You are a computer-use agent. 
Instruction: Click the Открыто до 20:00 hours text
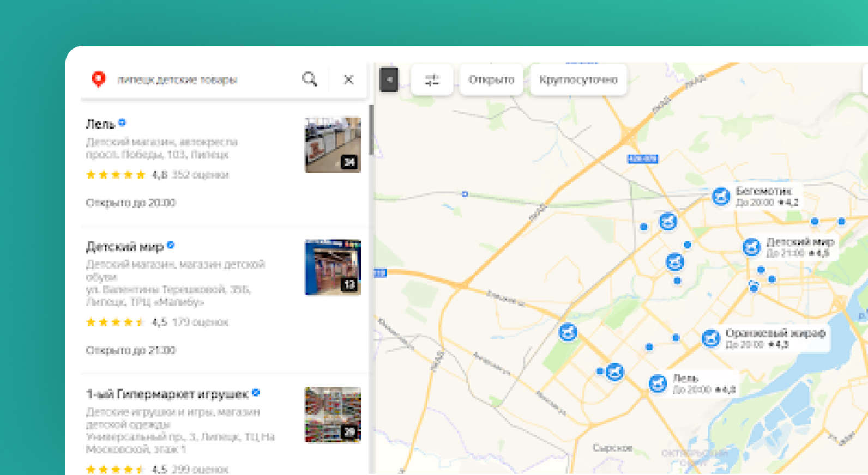tap(131, 203)
